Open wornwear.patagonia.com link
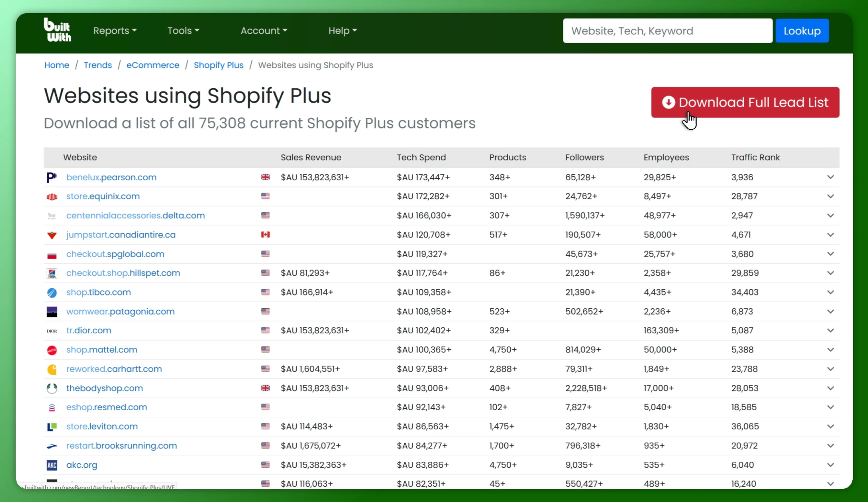Viewport: 868px width, 502px height. [120, 312]
